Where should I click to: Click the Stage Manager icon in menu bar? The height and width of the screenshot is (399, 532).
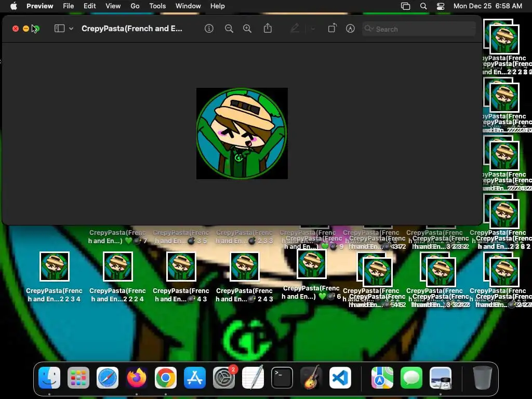point(405,6)
